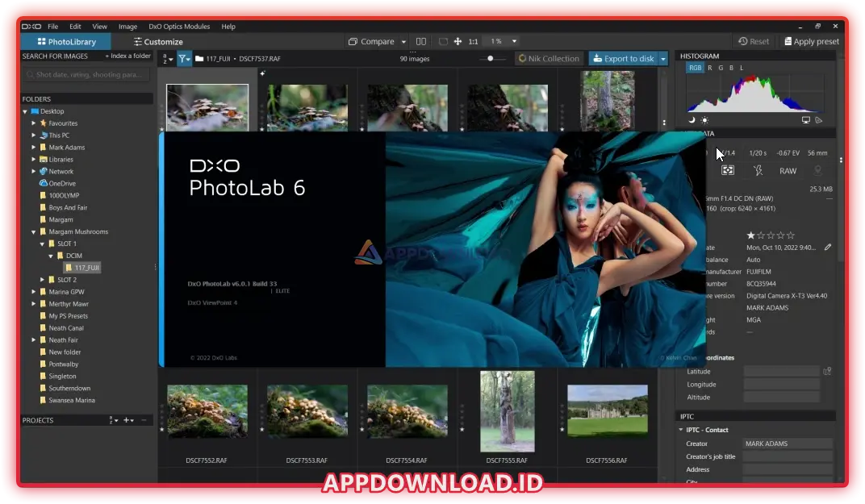Click the Nik Collection button
This screenshot has width=865, height=504.
pyautogui.click(x=549, y=59)
